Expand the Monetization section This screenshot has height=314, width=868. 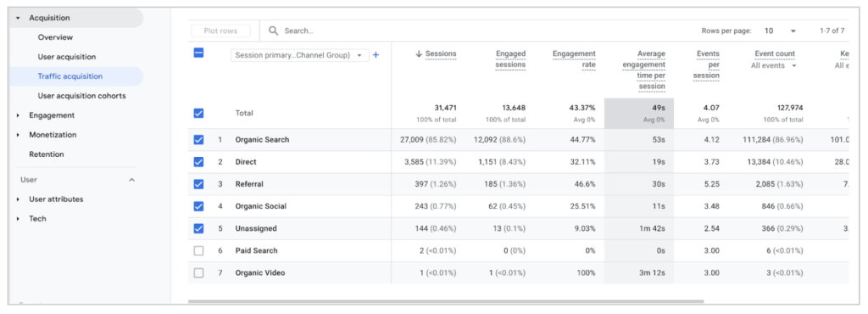18,135
